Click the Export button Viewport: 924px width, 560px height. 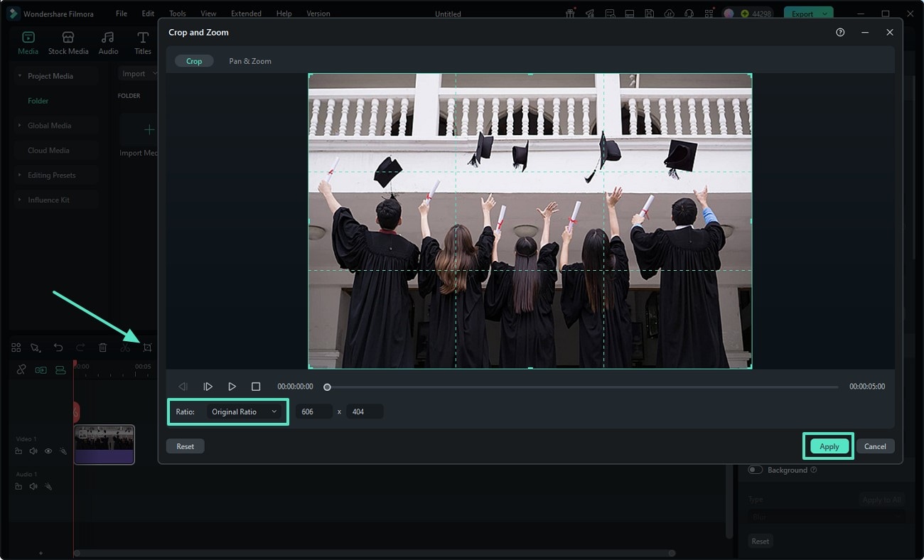pyautogui.click(x=802, y=14)
